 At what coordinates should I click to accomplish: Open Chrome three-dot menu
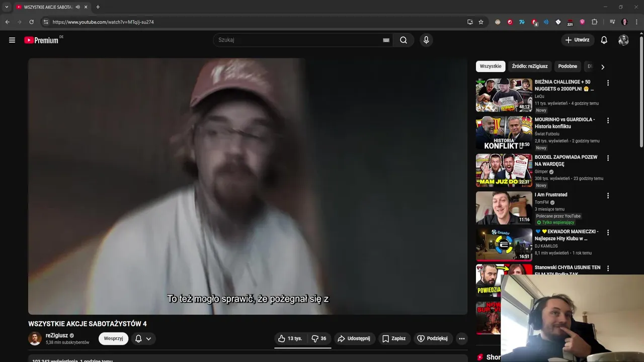(x=637, y=22)
